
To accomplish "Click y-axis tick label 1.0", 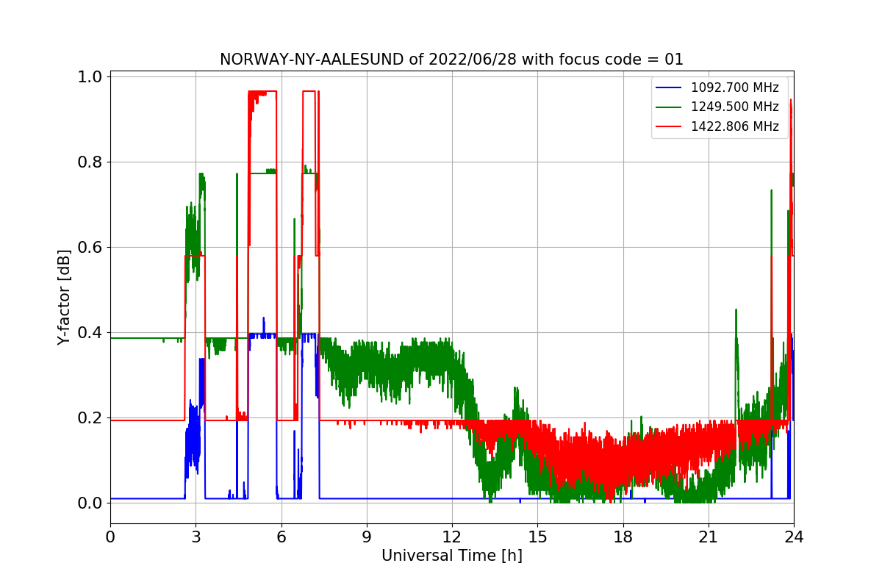I will [90, 76].
